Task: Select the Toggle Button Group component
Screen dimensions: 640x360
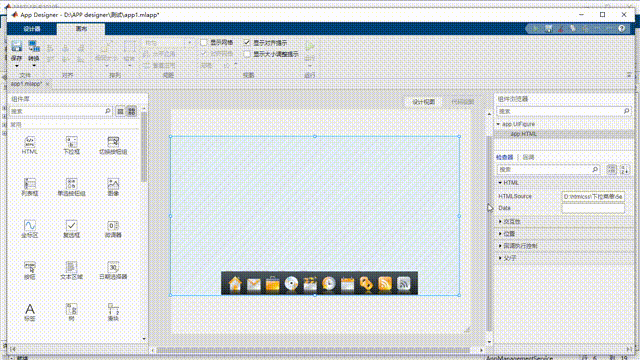Action: [x=113, y=145]
